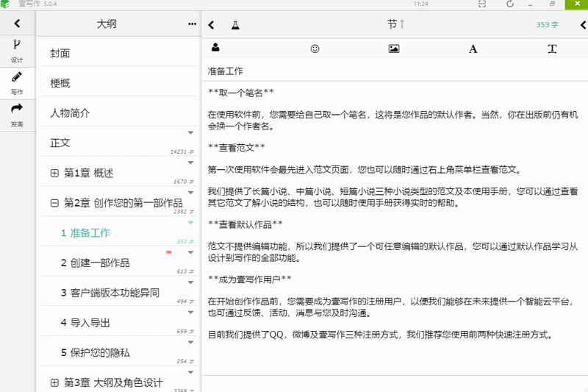Open dropdown arrow for 正文 row
The height and width of the screenshot is (392, 588).
tap(190, 133)
